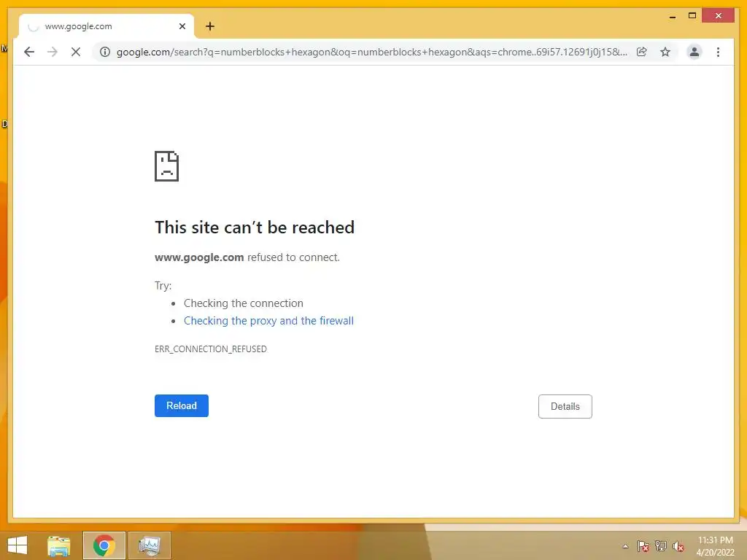Click the This site can't be reached heading
This screenshot has width=747, height=560.
pyautogui.click(x=255, y=227)
